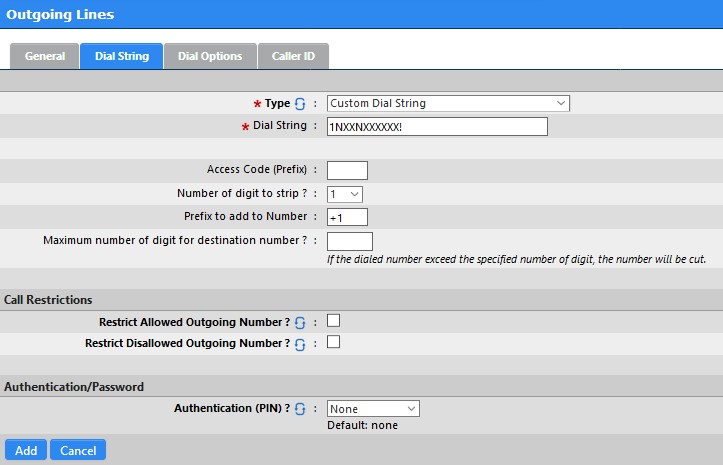Screen dimensions: 723x465
Task: Expand the Number of digit to strip dropdown
Action: point(345,194)
